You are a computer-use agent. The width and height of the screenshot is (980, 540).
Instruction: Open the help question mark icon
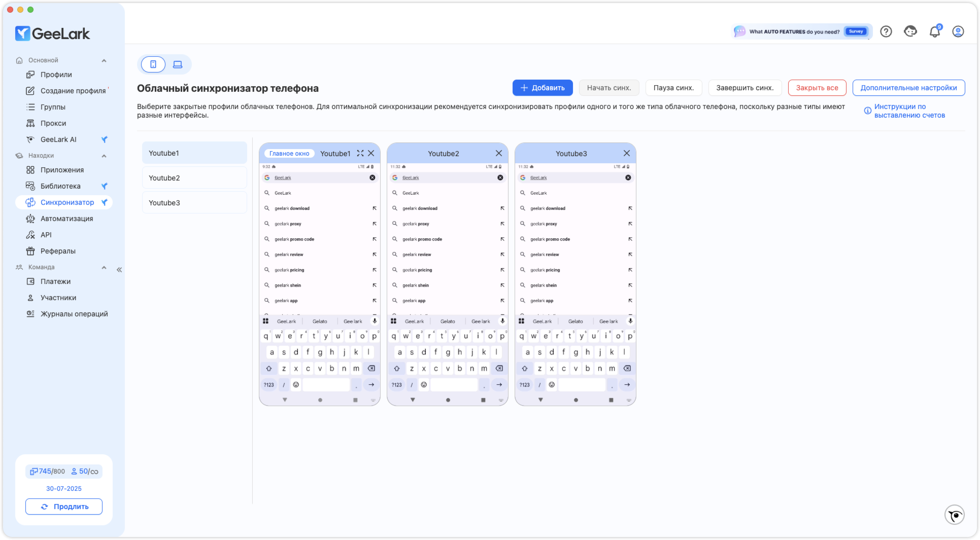point(886,31)
